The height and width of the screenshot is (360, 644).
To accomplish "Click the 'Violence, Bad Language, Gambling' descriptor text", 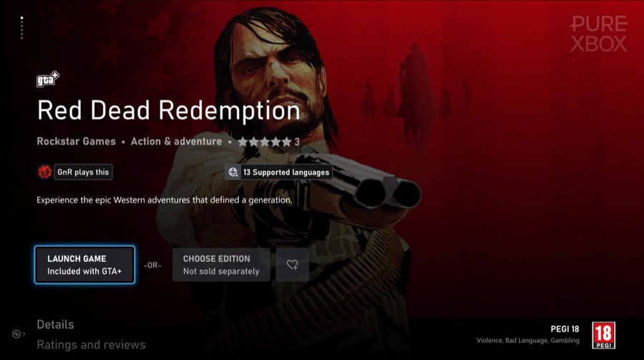I will pyautogui.click(x=528, y=340).
